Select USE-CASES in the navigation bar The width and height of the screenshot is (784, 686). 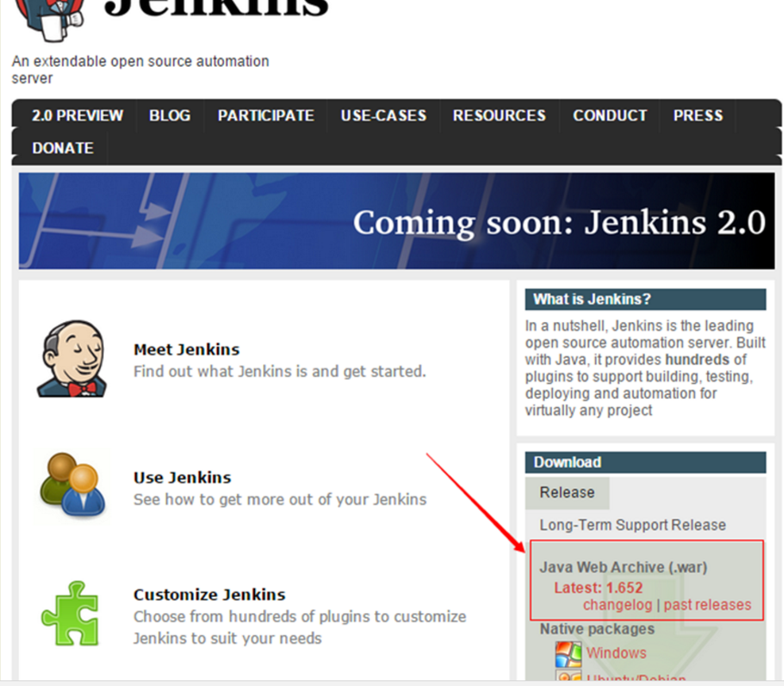click(x=384, y=115)
